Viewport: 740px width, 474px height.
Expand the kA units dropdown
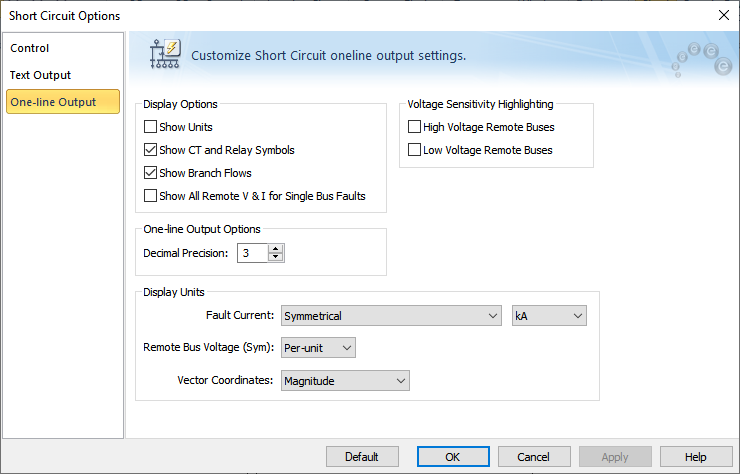[x=548, y=316]
